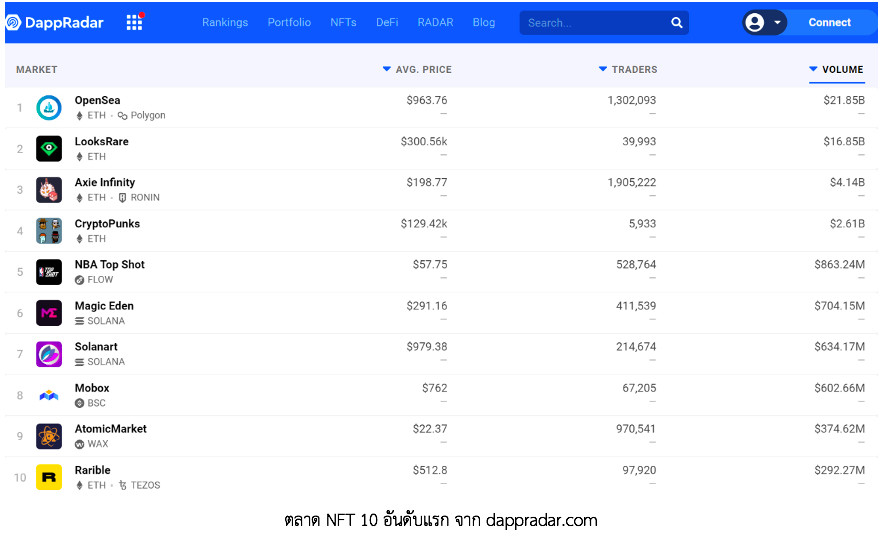Click the Rarible logo icon
The height and width of the screenshot is (536, 878).
coord(49,477)
